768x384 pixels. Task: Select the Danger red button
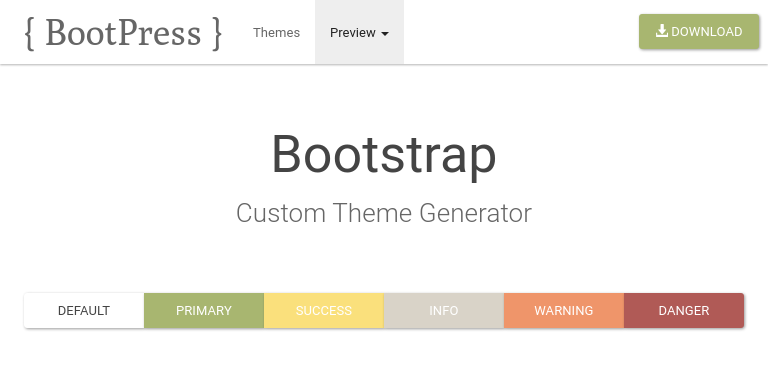[x=684, y=311]
